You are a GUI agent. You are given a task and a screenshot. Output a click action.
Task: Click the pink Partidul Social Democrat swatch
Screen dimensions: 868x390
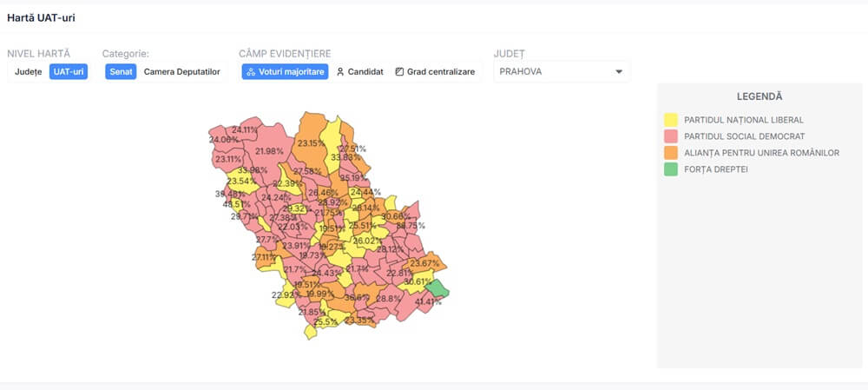point(671,136)
